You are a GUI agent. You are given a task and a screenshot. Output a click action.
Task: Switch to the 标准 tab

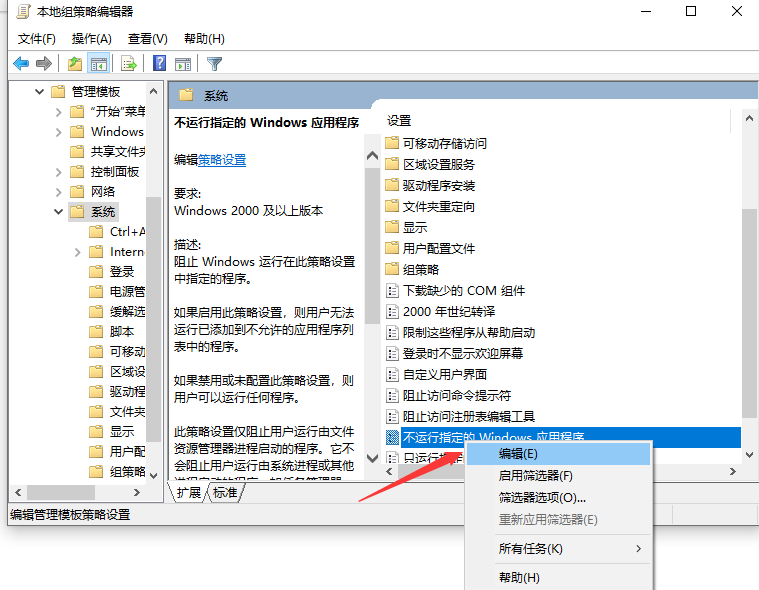coord(225,493)
